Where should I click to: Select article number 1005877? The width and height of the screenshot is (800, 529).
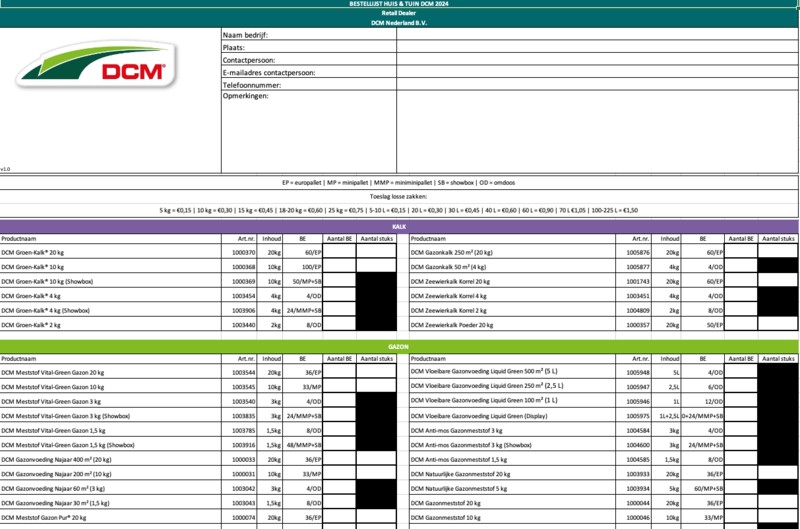(638, 266)
